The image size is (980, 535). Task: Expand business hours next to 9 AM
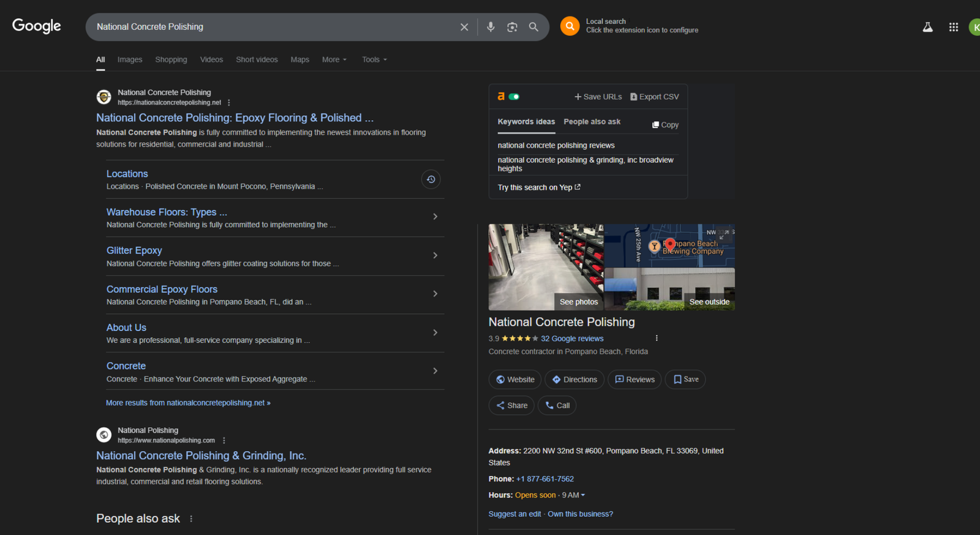click(x=582, y=495)
